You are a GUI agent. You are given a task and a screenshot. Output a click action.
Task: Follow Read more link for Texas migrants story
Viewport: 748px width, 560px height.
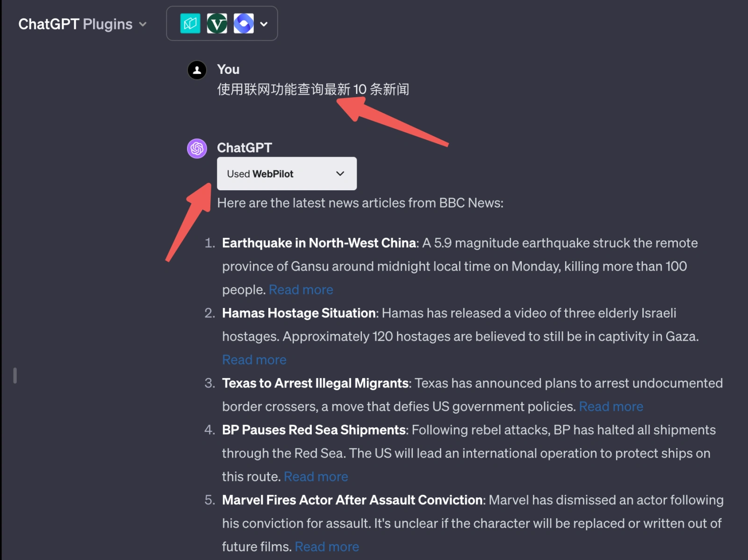click(611, 407)
